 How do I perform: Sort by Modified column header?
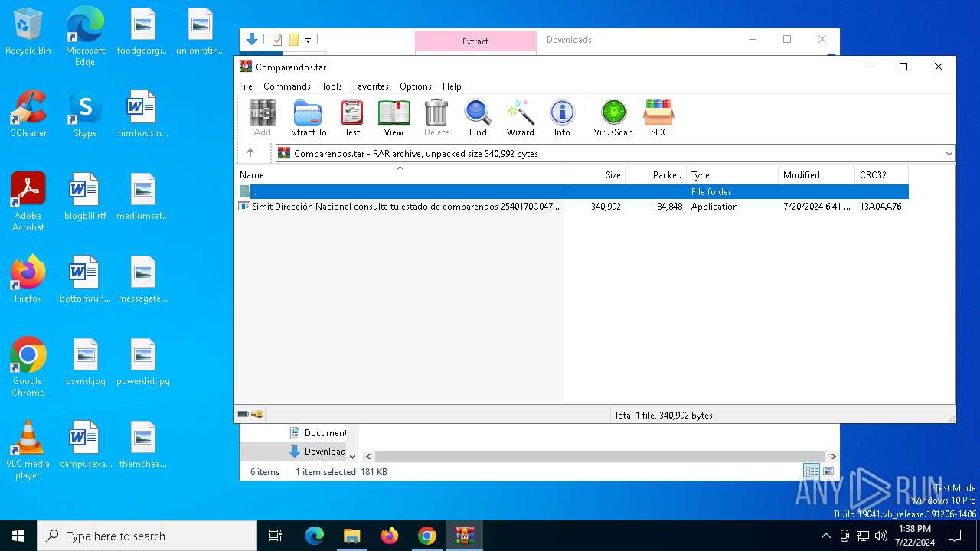(x=817, y=175)
